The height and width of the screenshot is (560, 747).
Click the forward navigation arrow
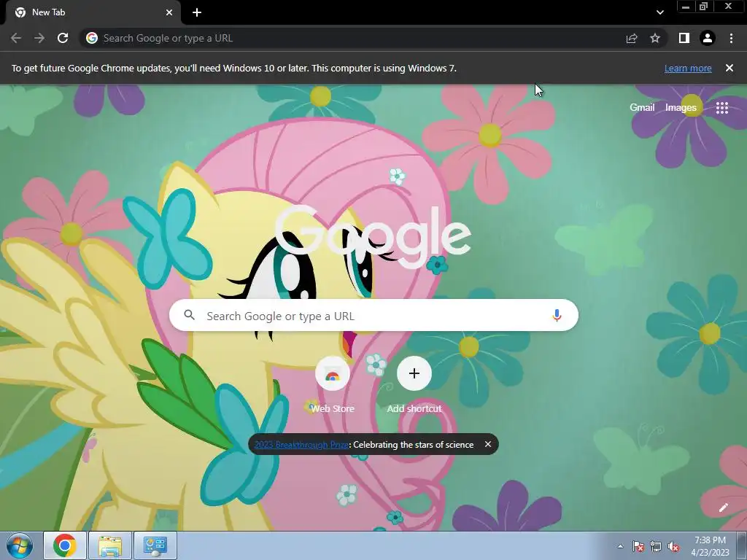pos(39,38)
